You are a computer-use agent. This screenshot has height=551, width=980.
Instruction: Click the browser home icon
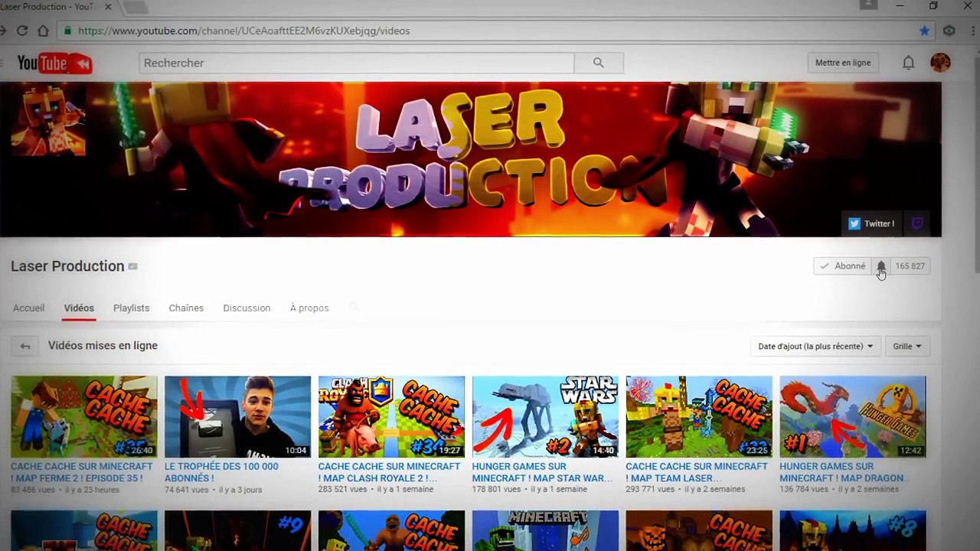pos(44,31)
